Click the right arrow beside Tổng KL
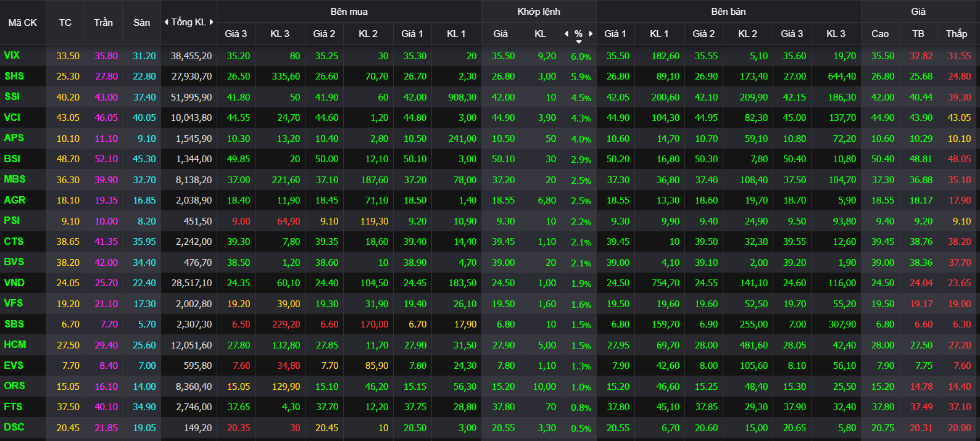The image size is (980, 441). [211, 22]
